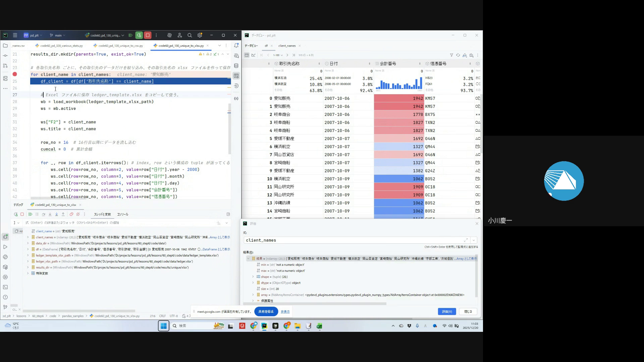
Task: Click the Resume Program debug icon
Action: click(x=30, y=214)
